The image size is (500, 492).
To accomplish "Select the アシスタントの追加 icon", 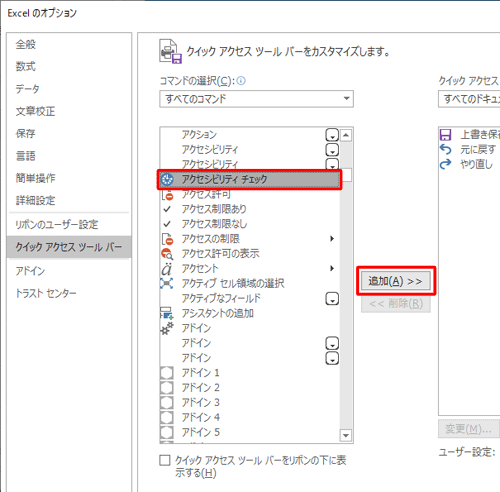I will [x=167, y=313].
